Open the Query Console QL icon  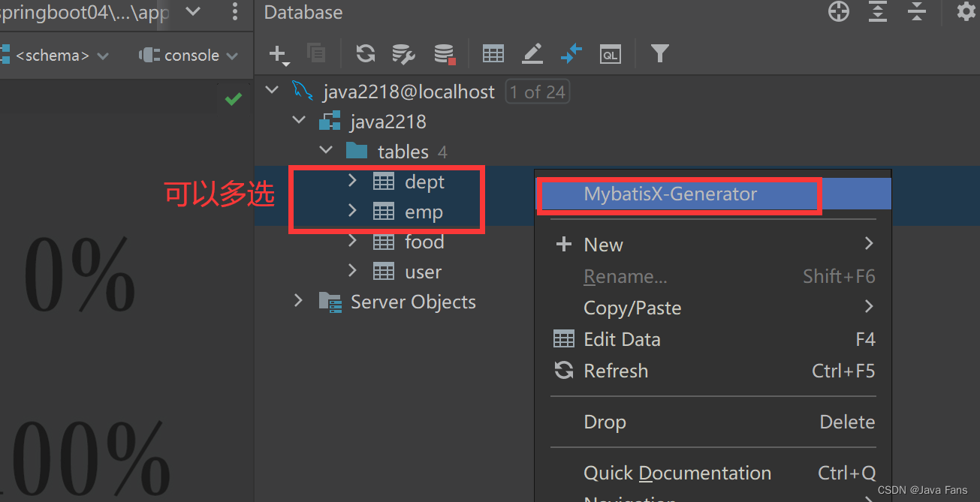(x=611, y=54)
